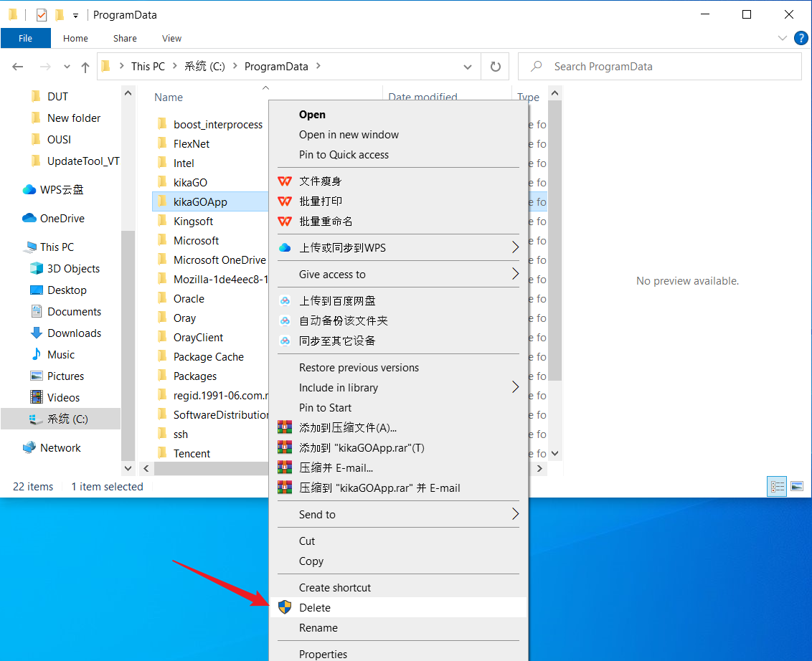Choose 上传到百度网盘 option

tap(337, 301)
